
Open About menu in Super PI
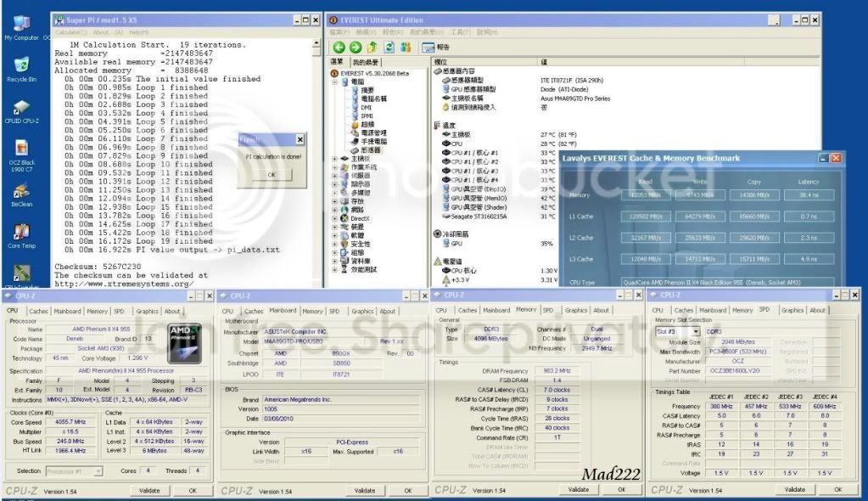tap(108, 32)
